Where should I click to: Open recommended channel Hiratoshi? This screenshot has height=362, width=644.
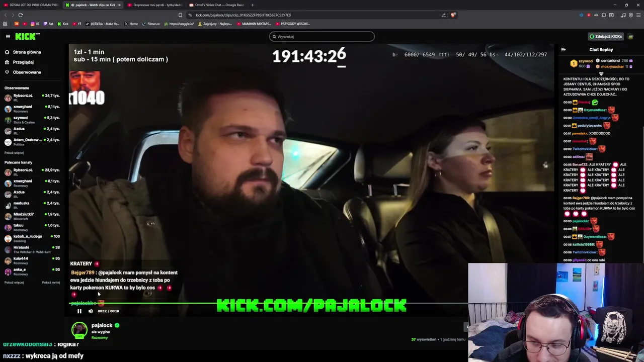coord(32,249)
